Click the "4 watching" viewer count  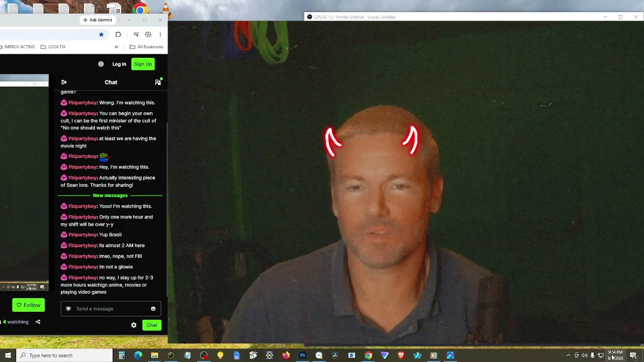click(x=15, y=322)
